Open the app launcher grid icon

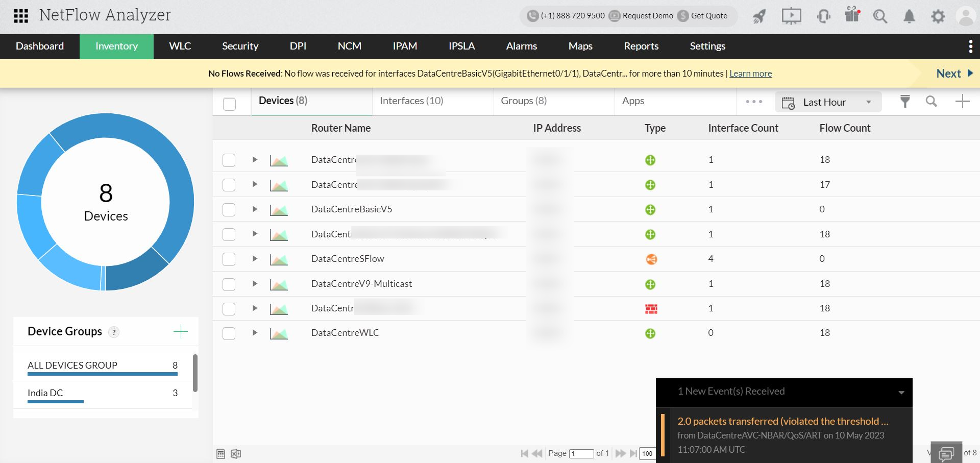(x=21, y=16)
